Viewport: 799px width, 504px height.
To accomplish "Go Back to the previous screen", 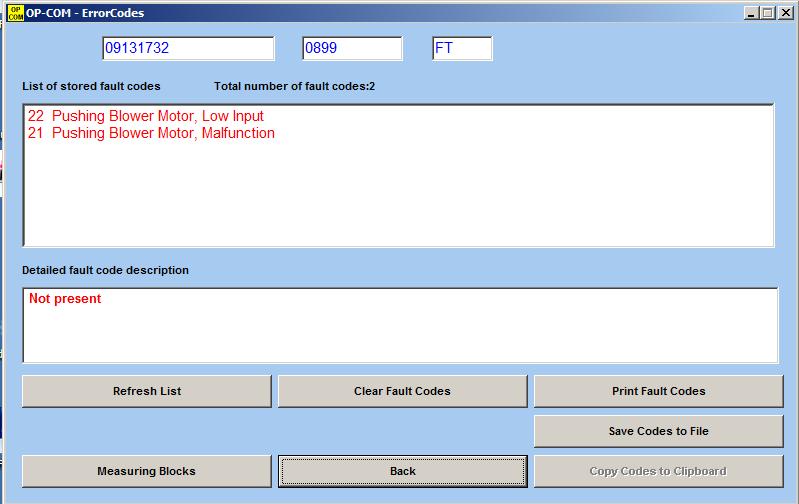I will pos(402,471).
